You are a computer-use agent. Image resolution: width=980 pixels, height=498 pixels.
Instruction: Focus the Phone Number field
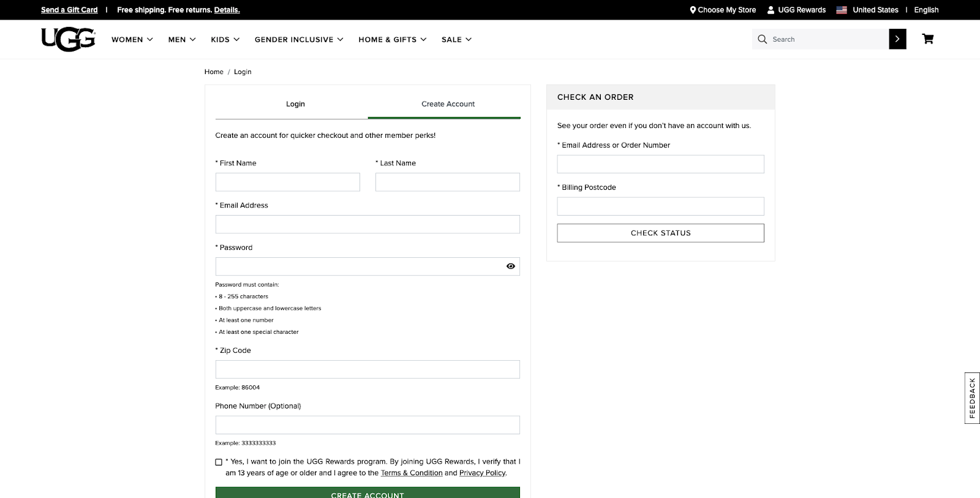click(x=367, y=425)
